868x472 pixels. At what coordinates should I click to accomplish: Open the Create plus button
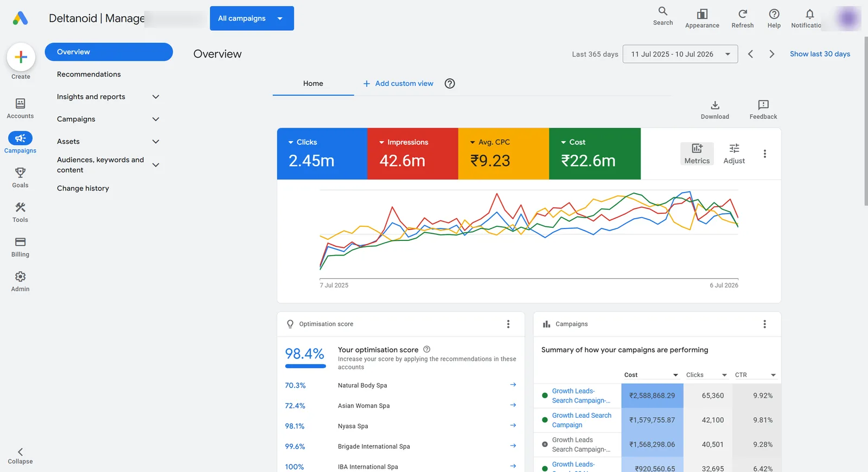(21, 57)
